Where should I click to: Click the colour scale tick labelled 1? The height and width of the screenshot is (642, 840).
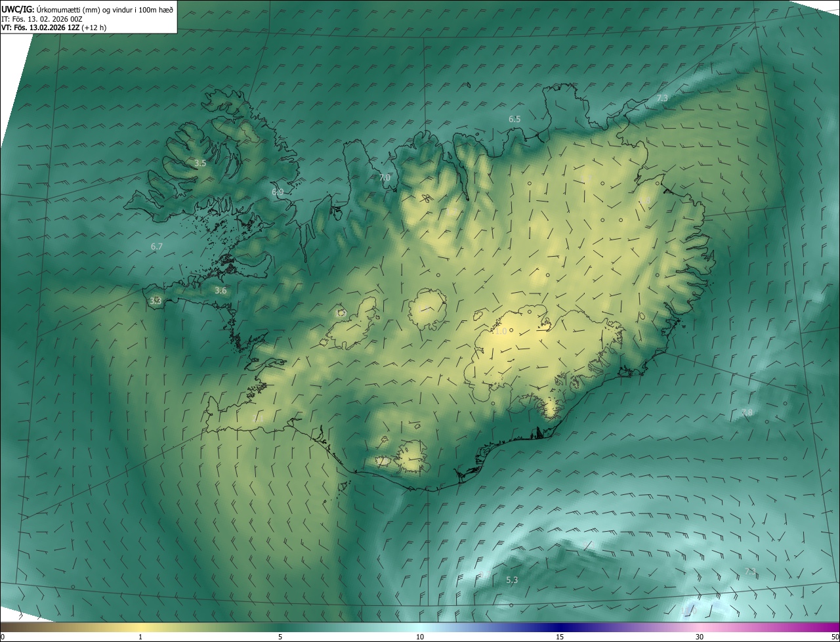140,637
